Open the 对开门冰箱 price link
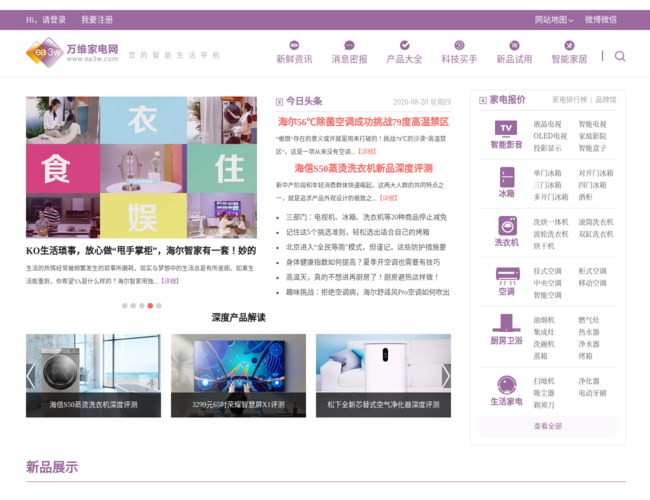The height and width of the screenshot is (500, 650). coord(596,173)
